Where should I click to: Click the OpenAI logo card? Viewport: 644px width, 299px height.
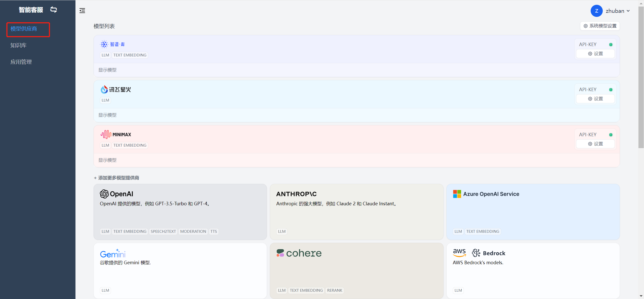[116, 194]
